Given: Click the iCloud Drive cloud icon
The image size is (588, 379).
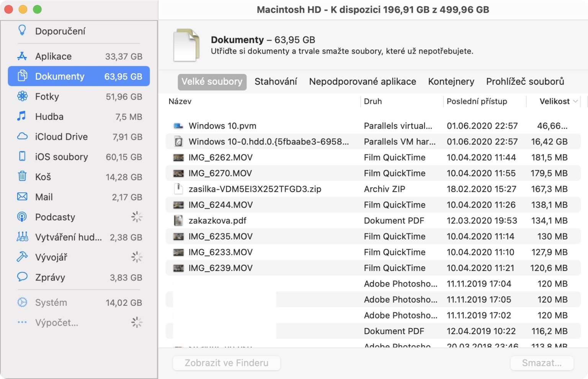Looking at the screenshot, I should (x=23, y=136).
